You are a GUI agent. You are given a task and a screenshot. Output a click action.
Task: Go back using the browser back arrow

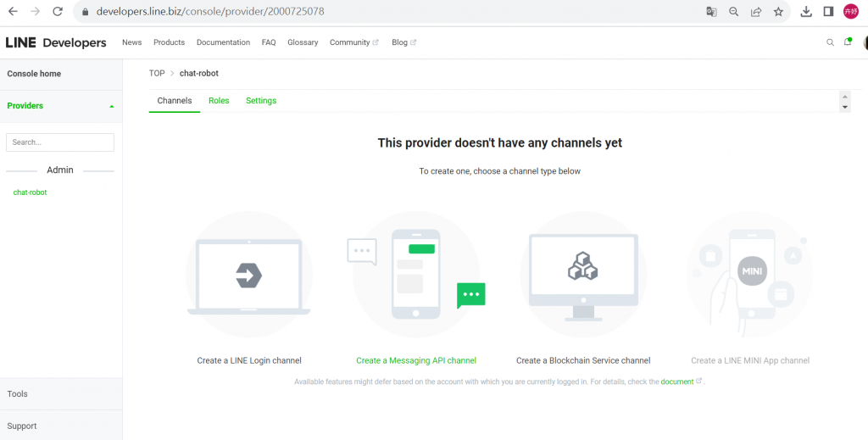(13, 11)
